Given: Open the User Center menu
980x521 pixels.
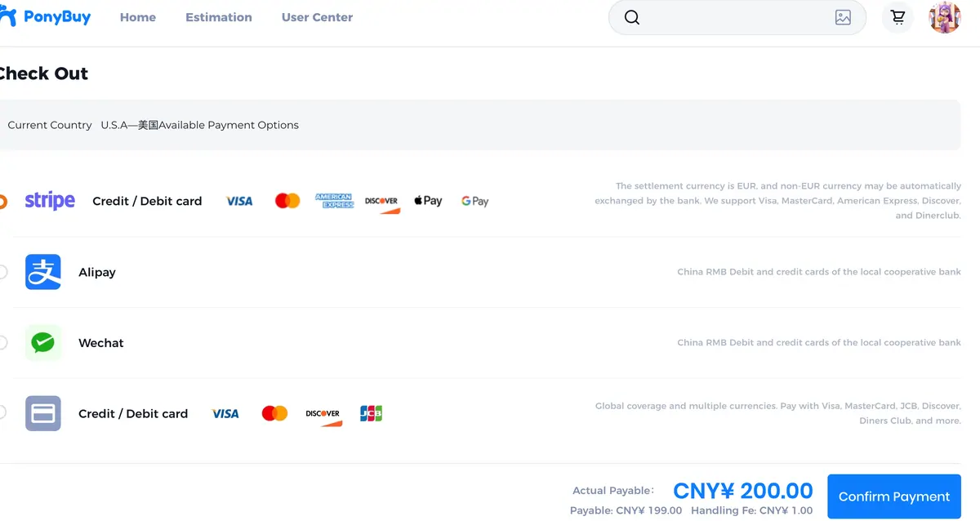Looking at the screenshot, I should [x=317, y=17].
